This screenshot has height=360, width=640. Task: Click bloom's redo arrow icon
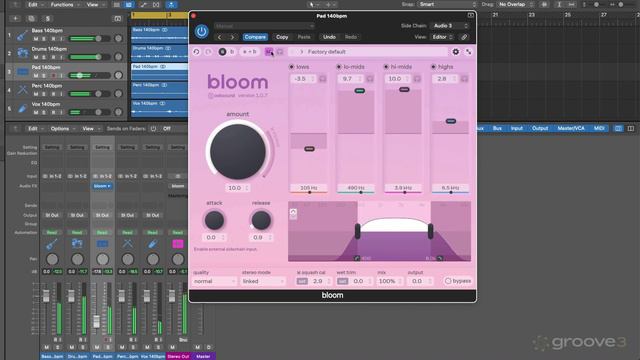(x=208, y=52)
